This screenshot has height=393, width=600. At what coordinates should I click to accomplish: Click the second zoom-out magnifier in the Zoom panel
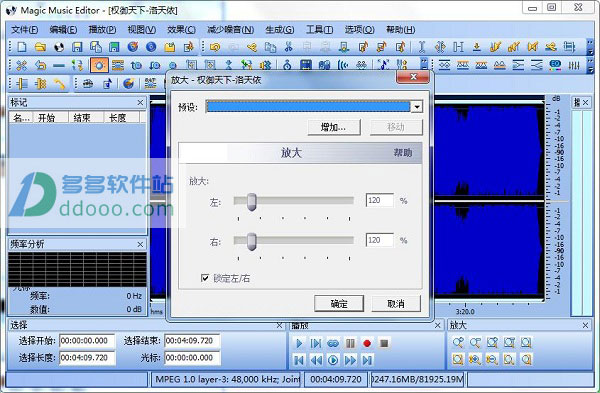(x=475, y=342)
